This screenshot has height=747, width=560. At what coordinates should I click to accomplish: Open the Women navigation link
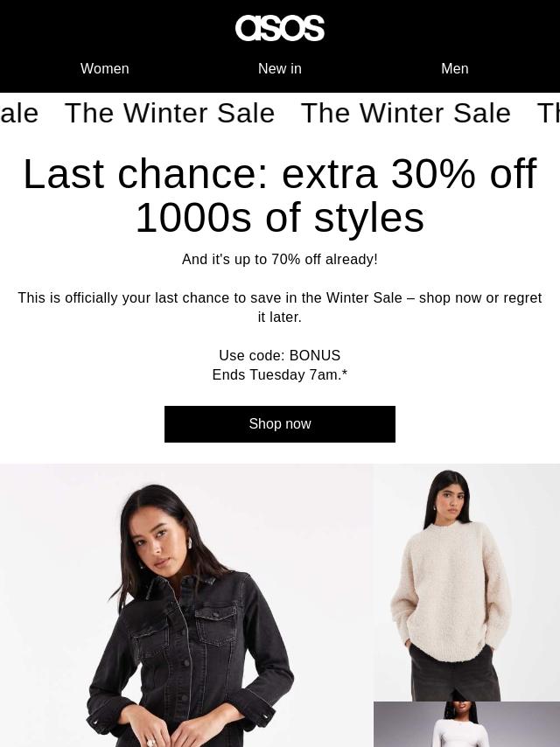pos(105,68)
